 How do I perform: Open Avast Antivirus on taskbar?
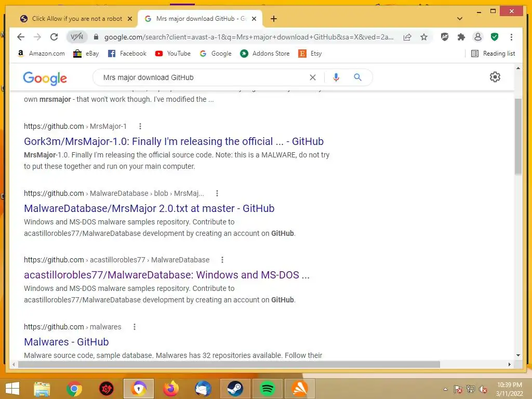click(300, 389)
